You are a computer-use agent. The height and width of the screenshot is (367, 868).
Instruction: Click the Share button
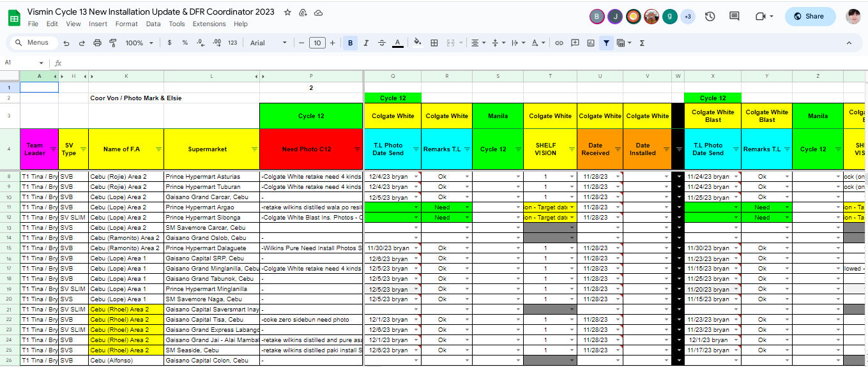pyautogui.click(x=810, y=17)
